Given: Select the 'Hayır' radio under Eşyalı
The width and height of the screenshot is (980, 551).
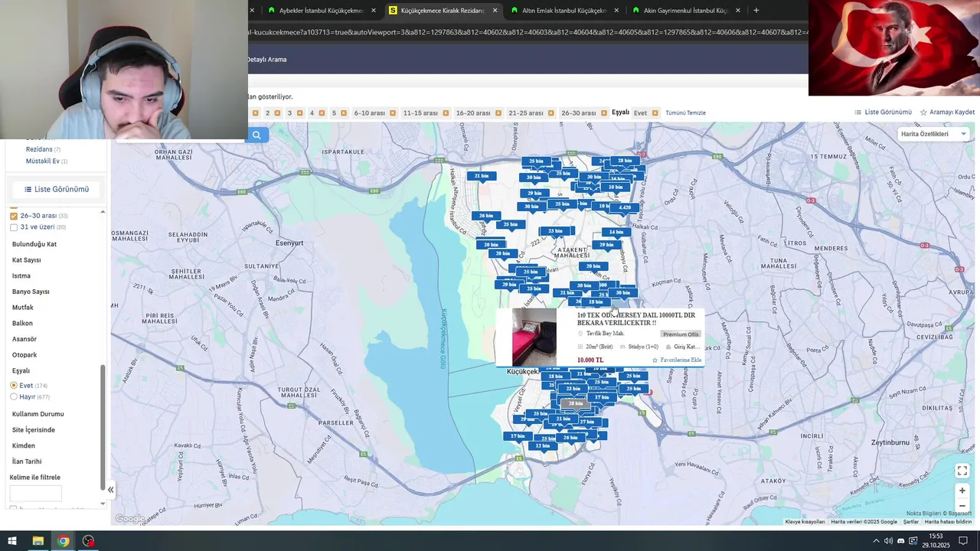Looking at the screenshot, I should point(14,397).
